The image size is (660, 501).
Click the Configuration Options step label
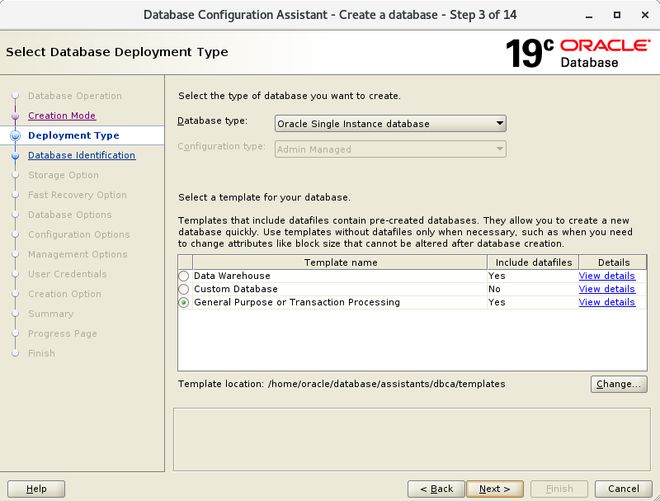(x=79, y=234)
